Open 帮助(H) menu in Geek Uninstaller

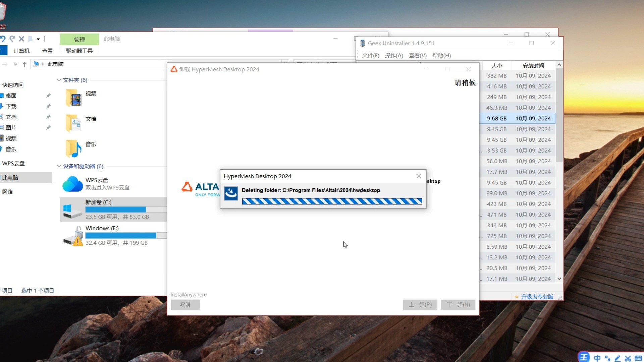[442, 55]
